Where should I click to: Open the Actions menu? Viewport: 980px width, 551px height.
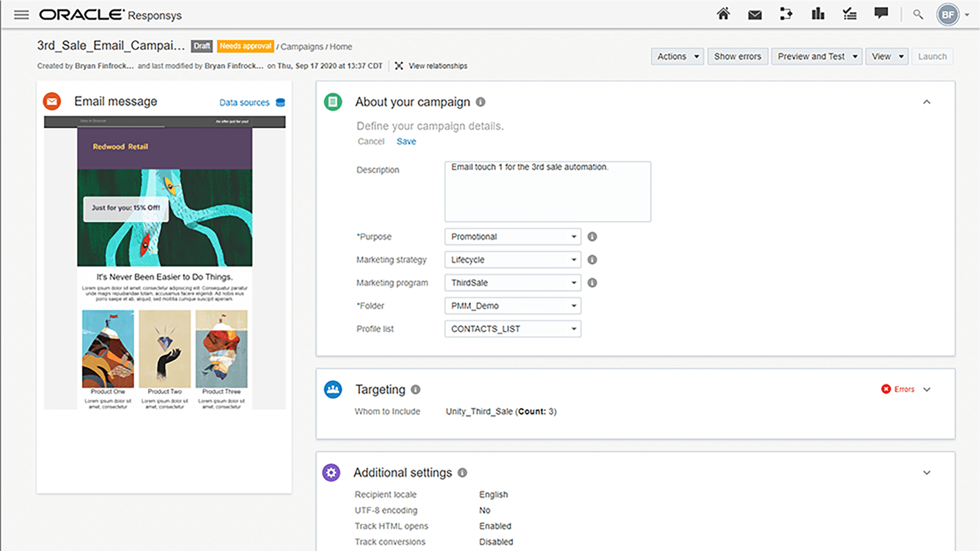[x=676, y=56]
